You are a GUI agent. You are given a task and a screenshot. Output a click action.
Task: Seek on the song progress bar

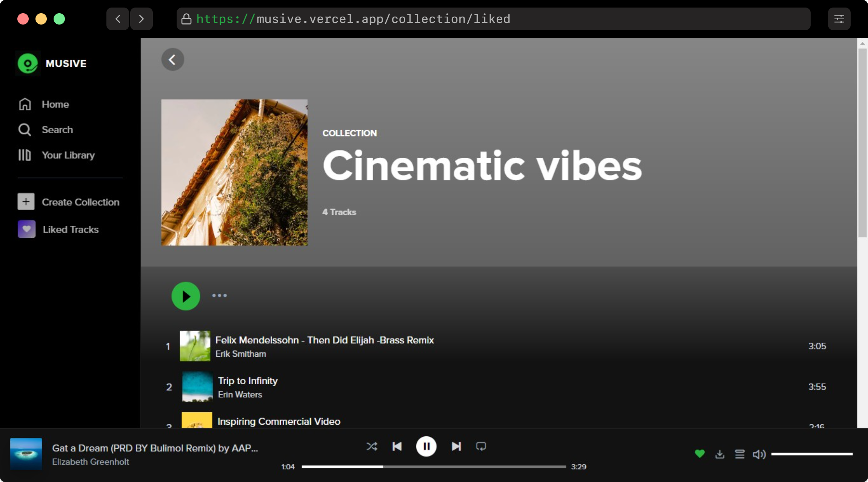coord(433,467)
